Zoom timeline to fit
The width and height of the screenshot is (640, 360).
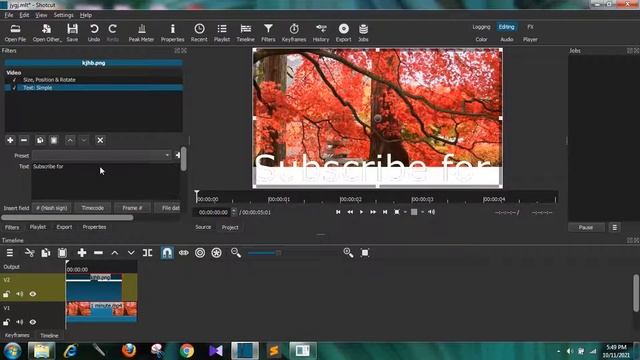(x=365, y=253)
